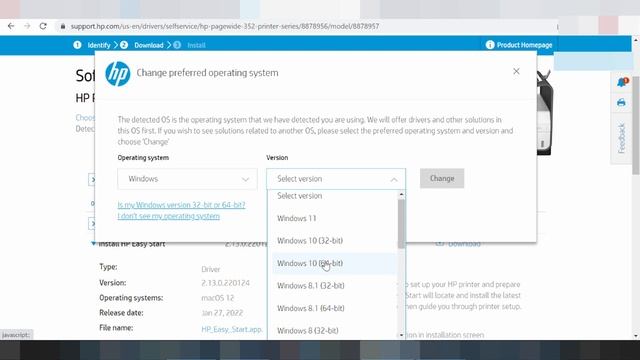Viewport: 640px width, 360px height.
Task: Click the page vertical scrollbar thumb
Action: pyautogui.click(x=636, y=124)
